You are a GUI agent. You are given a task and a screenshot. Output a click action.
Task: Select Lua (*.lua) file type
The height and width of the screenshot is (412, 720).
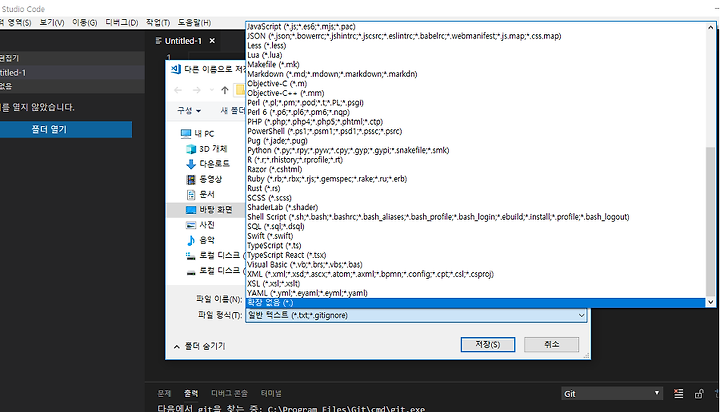click(x=476, y=55)
